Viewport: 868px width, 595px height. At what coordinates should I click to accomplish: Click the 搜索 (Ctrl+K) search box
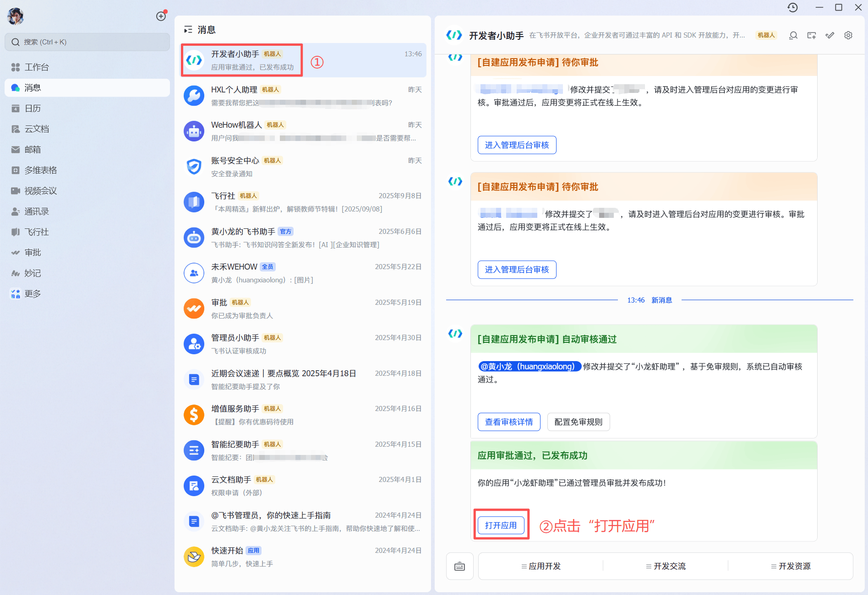pyautogui.click(x=87, y=42)
